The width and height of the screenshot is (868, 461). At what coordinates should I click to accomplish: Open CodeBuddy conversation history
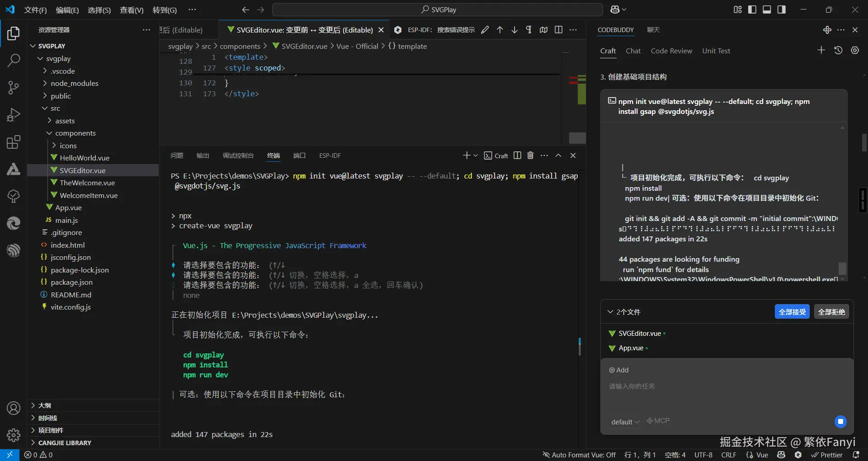[x=838, y=50]
